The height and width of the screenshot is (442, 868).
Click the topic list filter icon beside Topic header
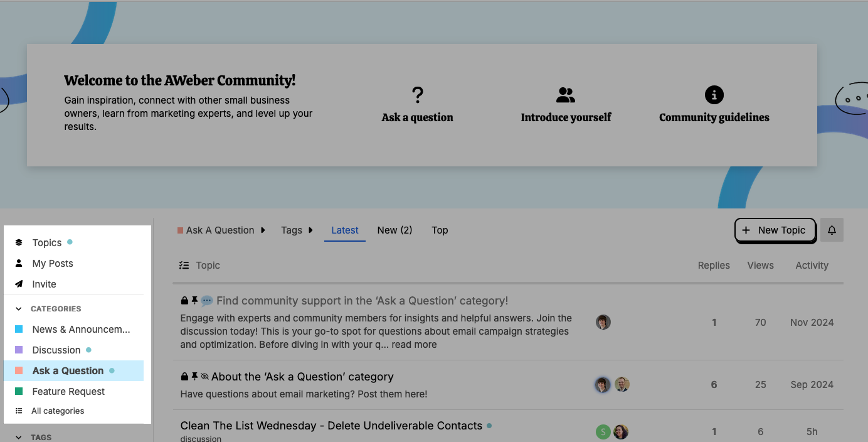(184, 265)
